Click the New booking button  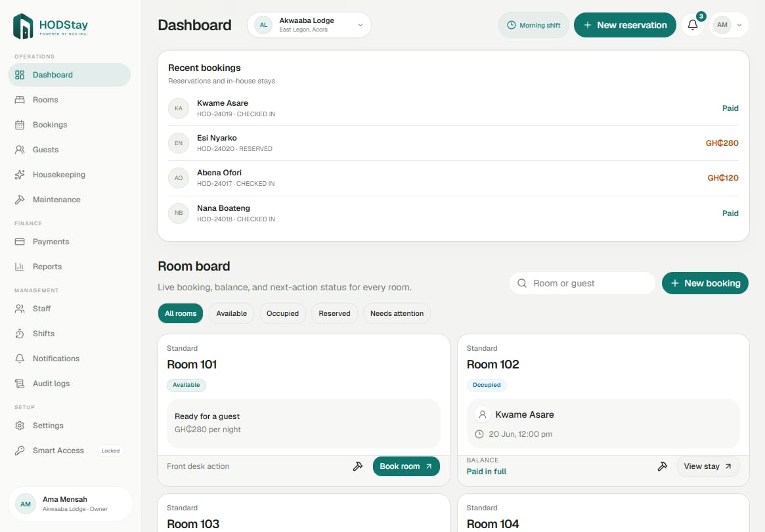(705, 283)
